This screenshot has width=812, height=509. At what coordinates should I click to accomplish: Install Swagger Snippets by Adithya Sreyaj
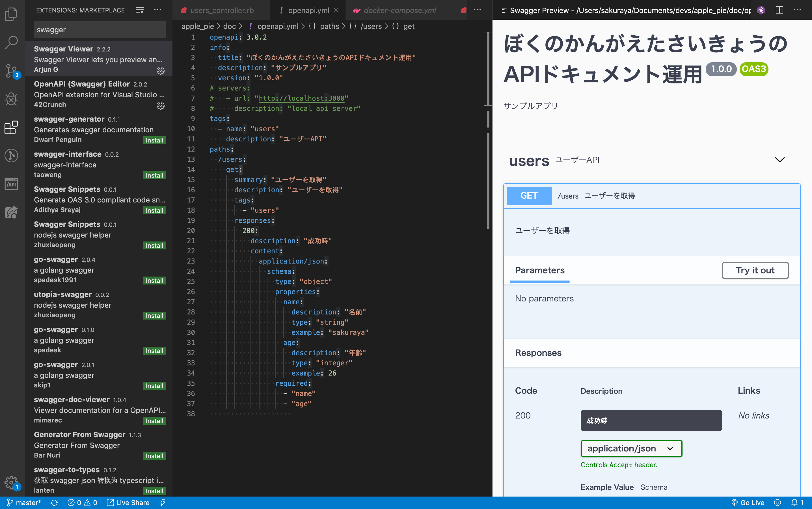154,210
